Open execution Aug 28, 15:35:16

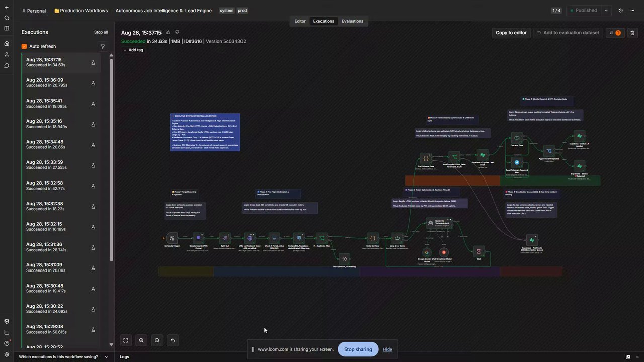click(61, 124)
